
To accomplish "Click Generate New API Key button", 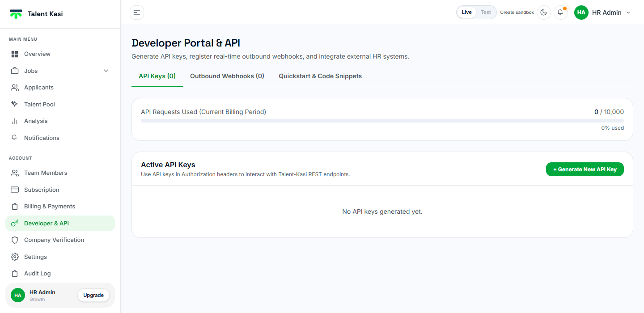I will [x=585, y=169].
